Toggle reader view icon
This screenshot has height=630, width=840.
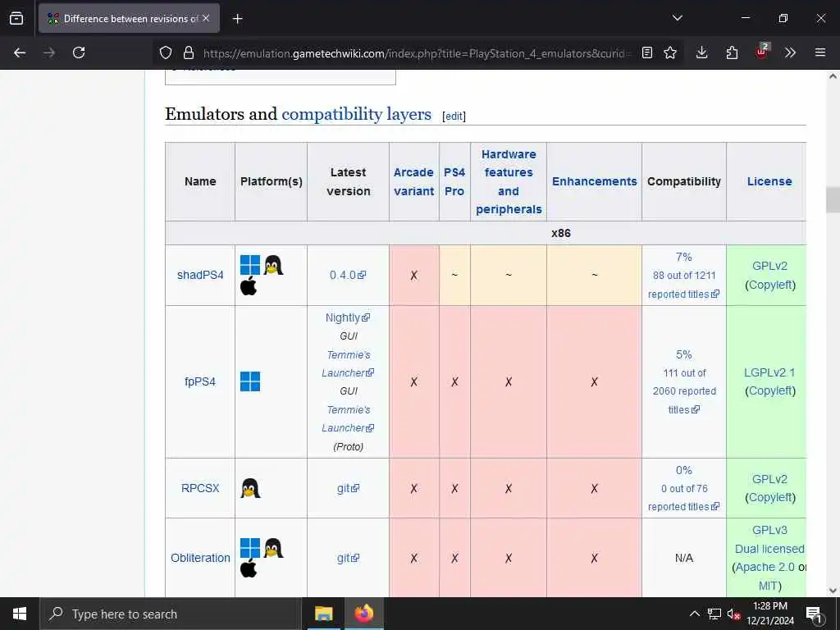[647, 52]
